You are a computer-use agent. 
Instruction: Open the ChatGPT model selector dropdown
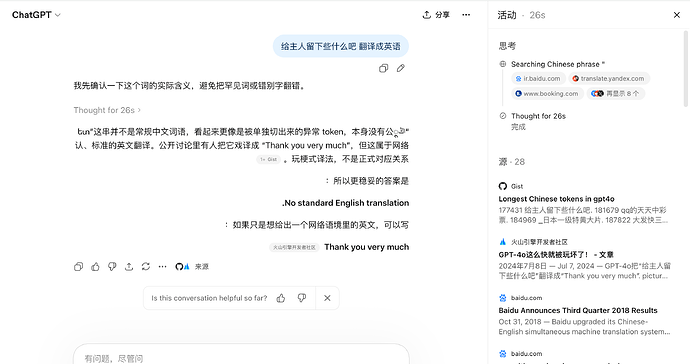[x=36, y=15]
